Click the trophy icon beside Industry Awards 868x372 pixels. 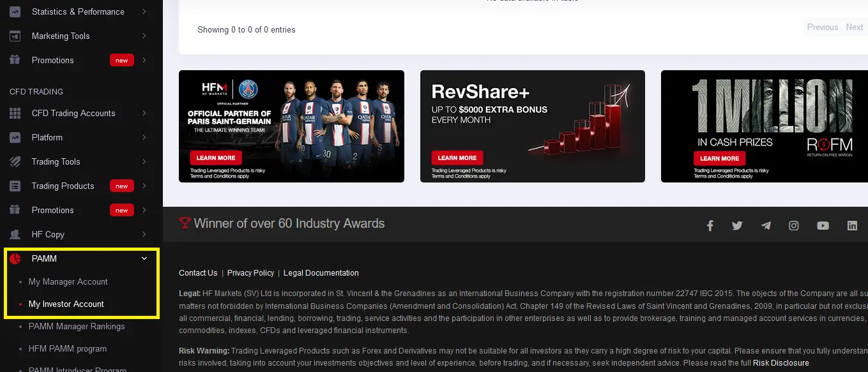coord(185,223)
